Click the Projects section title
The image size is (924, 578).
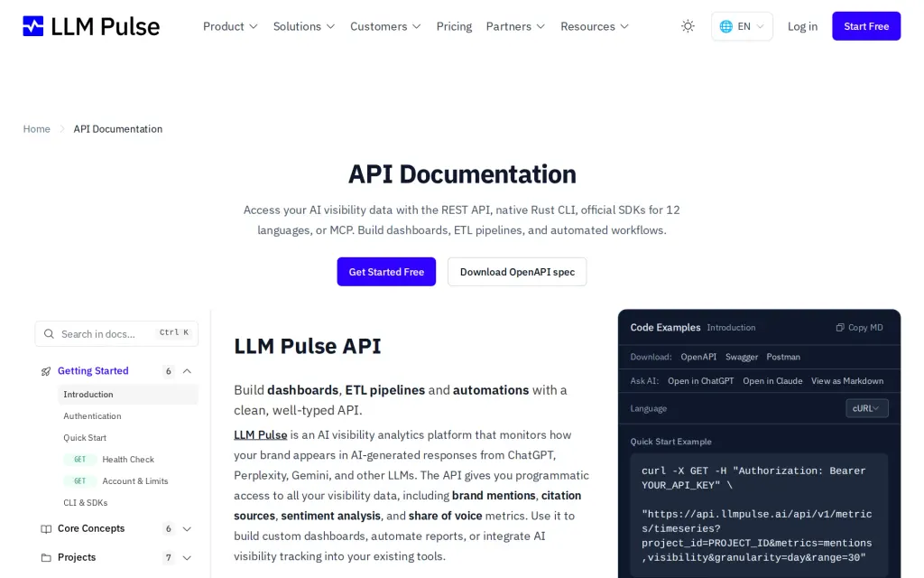[x=77, y=557]
